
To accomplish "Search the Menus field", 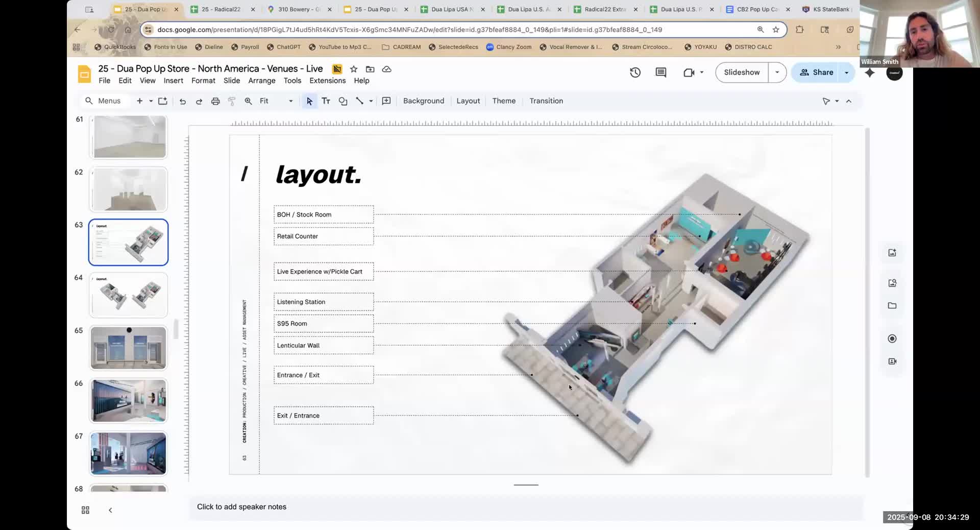I will tap(104, 101).
